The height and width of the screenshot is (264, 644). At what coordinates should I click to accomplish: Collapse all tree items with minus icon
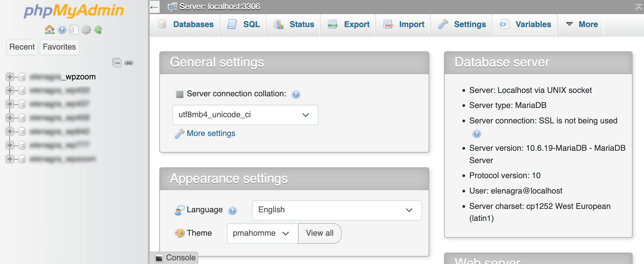117,63
